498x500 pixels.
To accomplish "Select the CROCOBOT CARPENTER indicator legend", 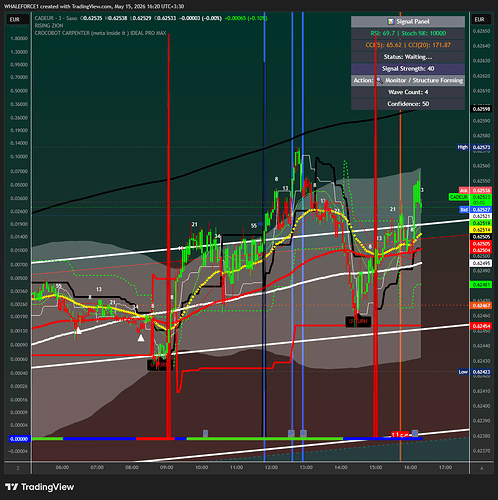I will (x=100, y=33).
